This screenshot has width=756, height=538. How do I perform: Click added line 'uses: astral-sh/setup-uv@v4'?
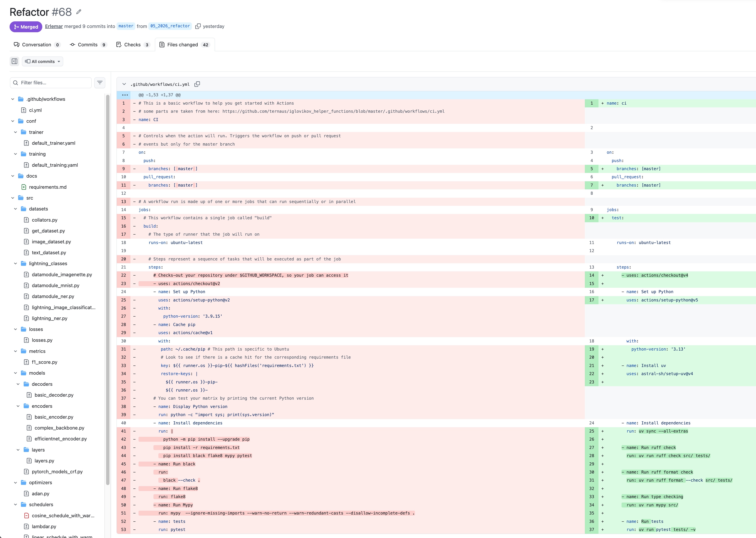[x=660, y=374]
